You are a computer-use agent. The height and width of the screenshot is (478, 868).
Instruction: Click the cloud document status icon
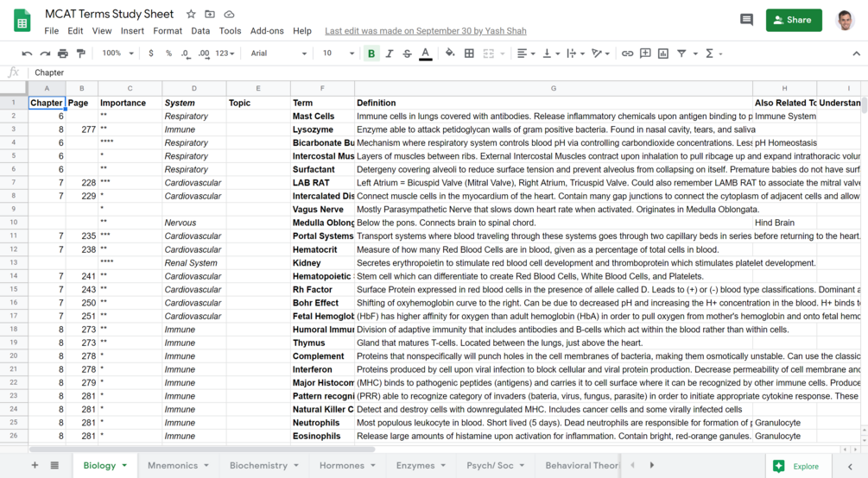[229, 14]
